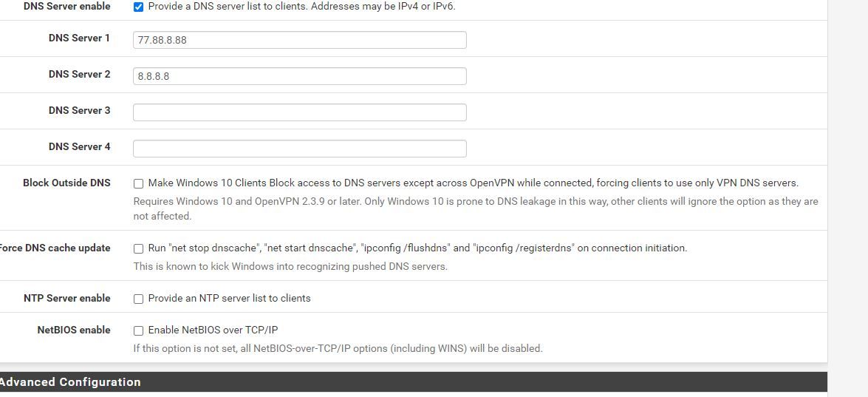Click the "DNS Server 4" label
868x397 pixels.
pos(79,146)
